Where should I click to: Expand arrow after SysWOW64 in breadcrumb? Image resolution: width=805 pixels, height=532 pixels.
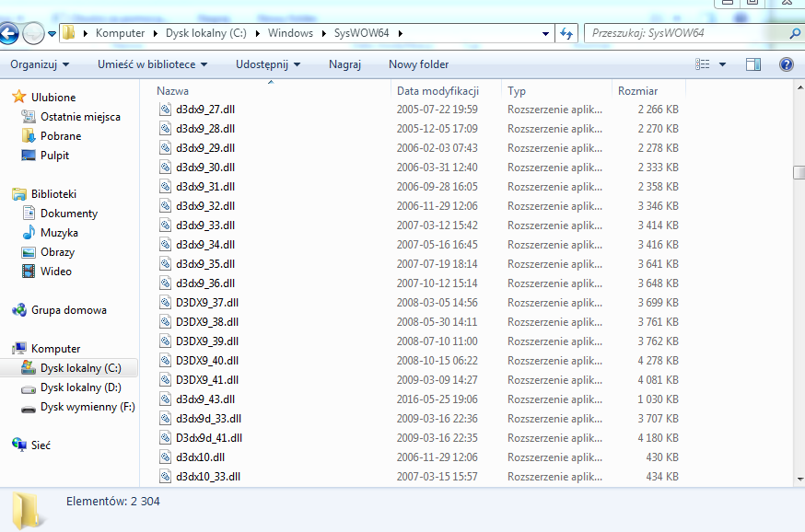(x=401, y=33)
